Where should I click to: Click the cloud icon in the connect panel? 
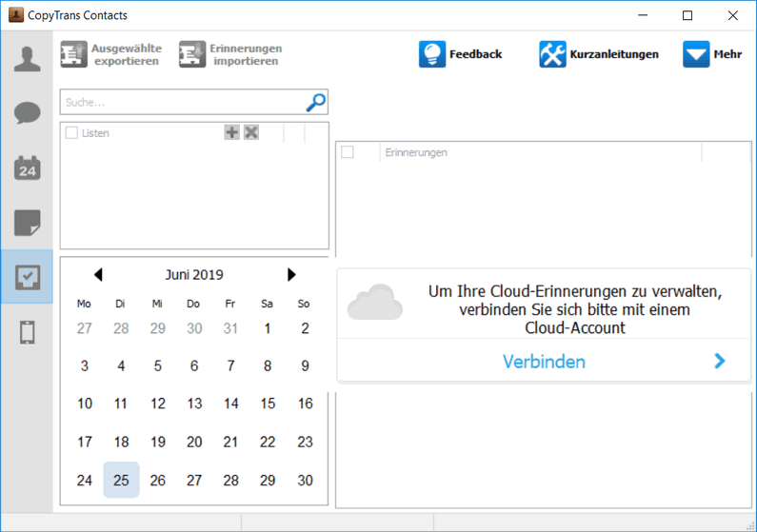coord(374,303)
